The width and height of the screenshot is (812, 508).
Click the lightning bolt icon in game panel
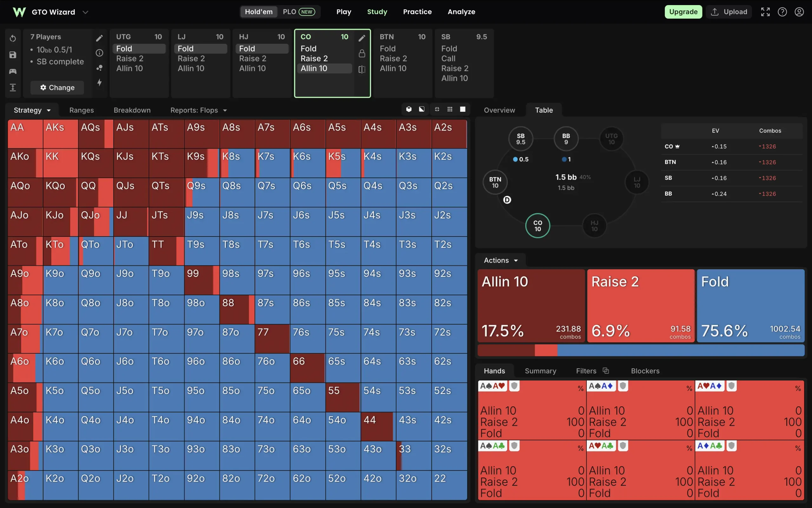pyautogui.click(x=99, y=82)
